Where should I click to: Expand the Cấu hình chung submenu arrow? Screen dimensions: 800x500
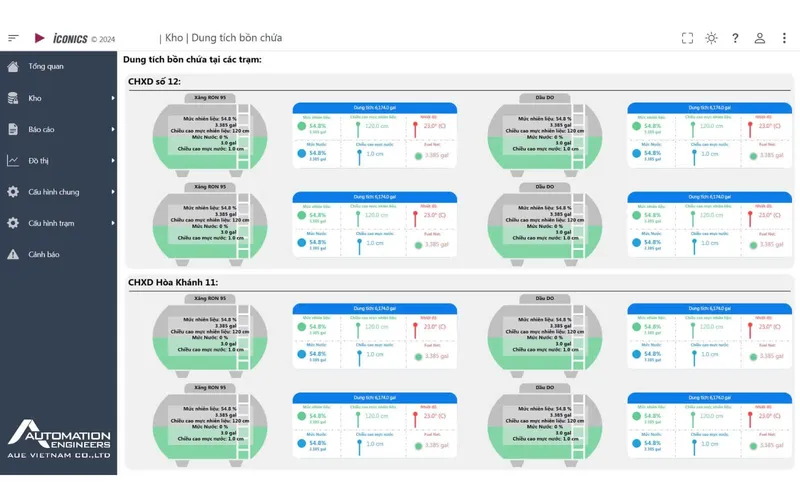pyautogui.click(x=113, y=192)
